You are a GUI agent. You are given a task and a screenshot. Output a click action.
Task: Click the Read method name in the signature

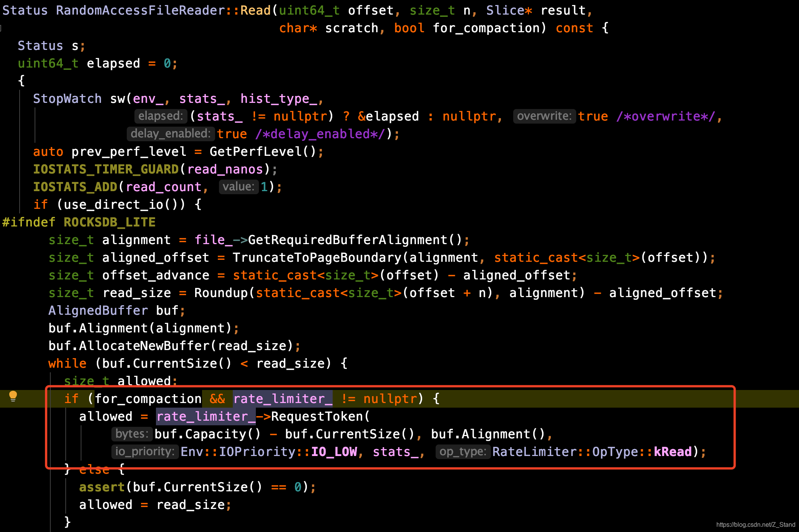(255, 10)
